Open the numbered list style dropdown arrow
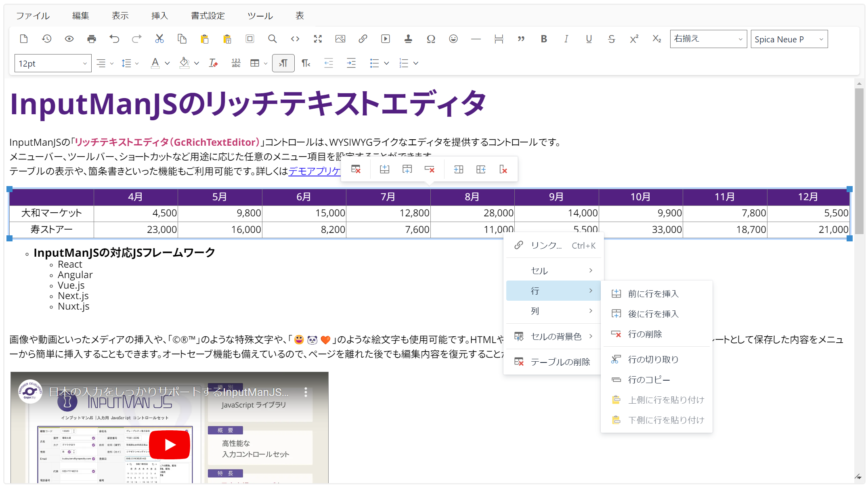 click(x=416, y=63)
